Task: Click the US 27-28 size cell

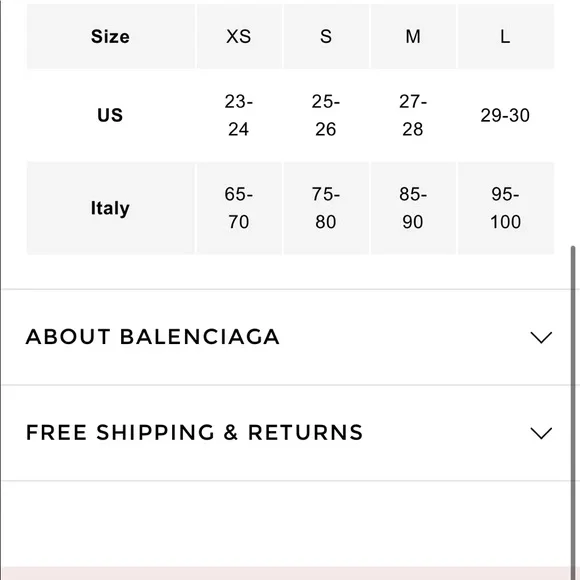Action: pos(413,115)
